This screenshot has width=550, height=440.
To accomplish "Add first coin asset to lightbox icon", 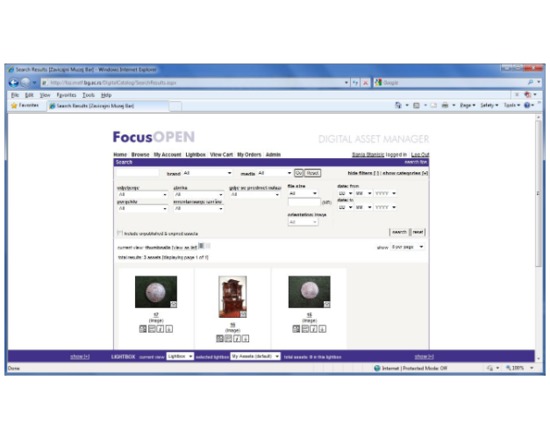I will 143,329.
